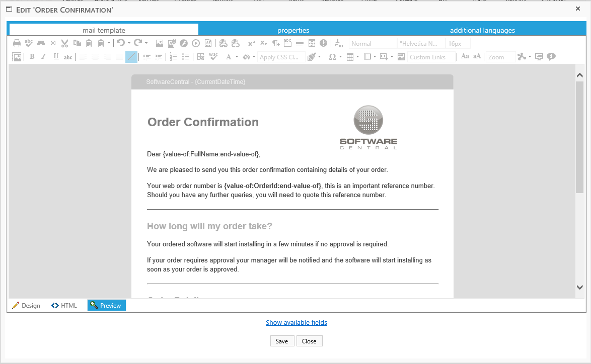Click the Insert Image icon
The width and height of the screenshot is (591, 364).
click(160, 43)
